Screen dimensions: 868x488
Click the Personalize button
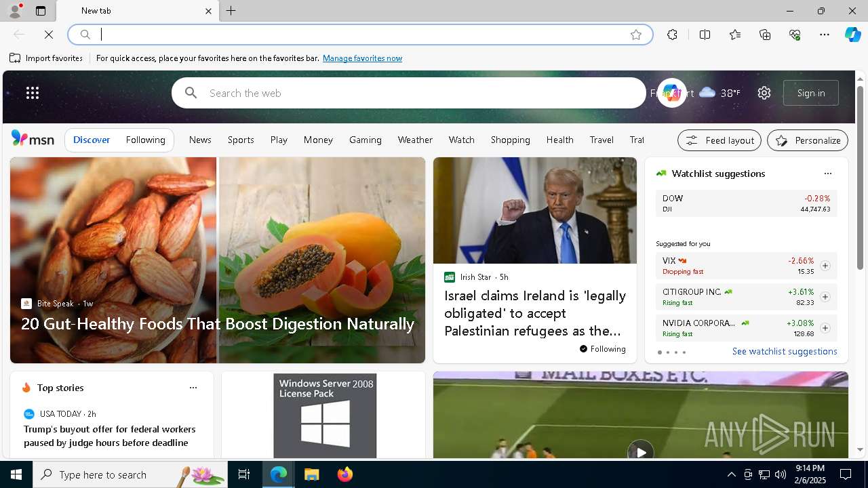point(808,140)
